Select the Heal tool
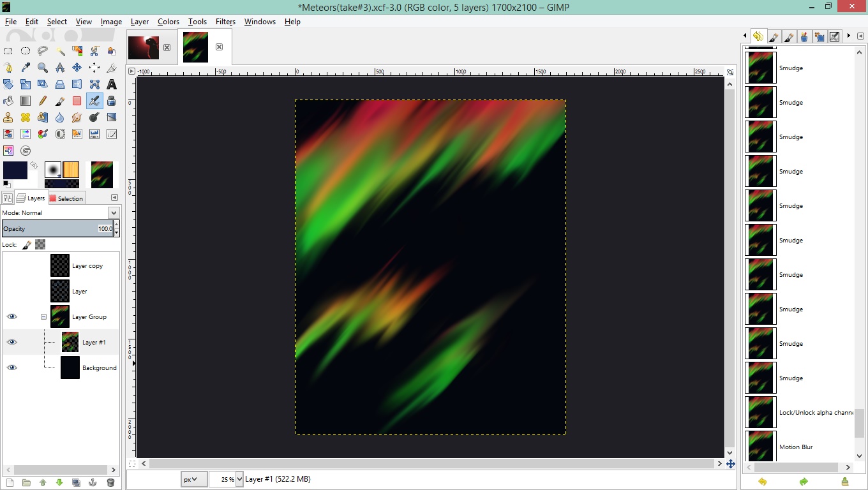Screen dimensions: 868x490 pos(26,117)
